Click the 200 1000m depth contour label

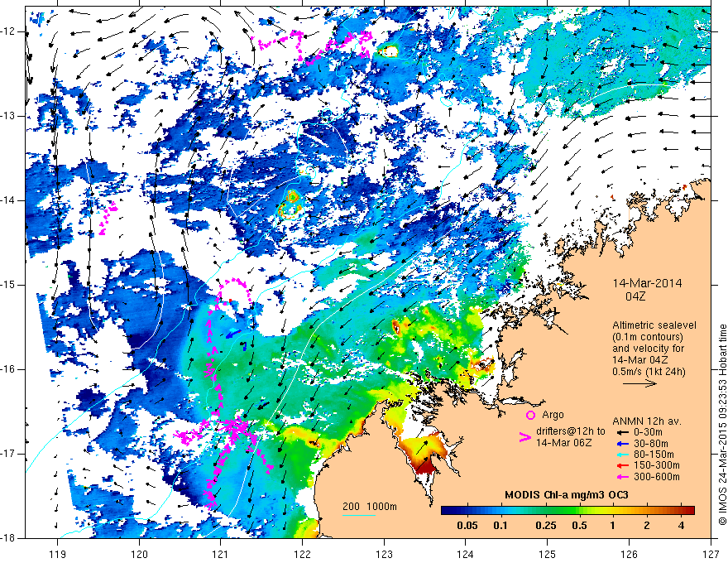370,507
